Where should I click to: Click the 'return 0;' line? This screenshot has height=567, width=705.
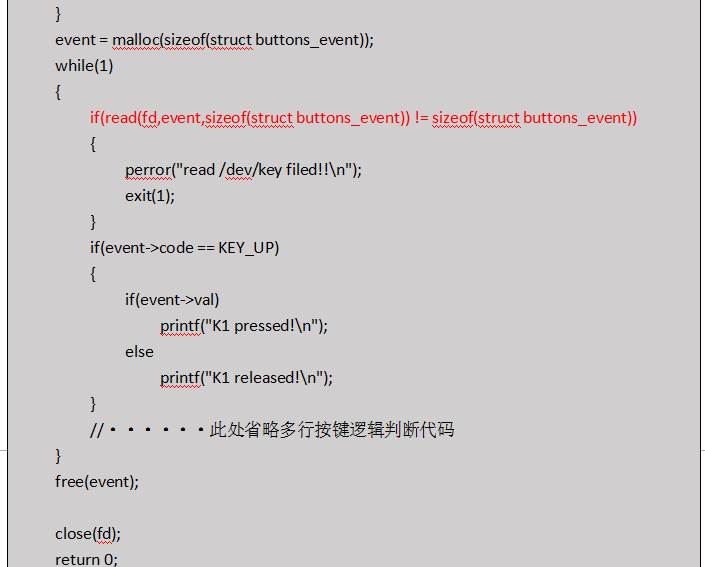[x=86, y=559]
